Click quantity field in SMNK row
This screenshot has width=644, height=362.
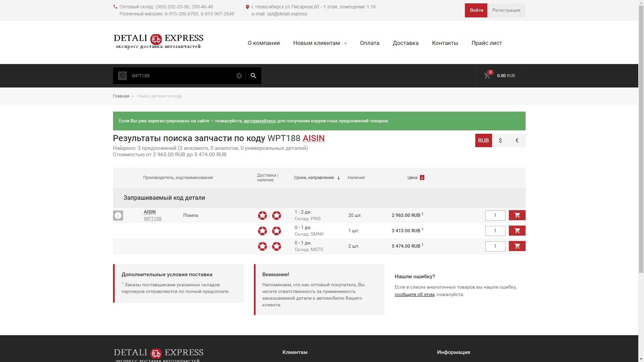coord(495,231)
